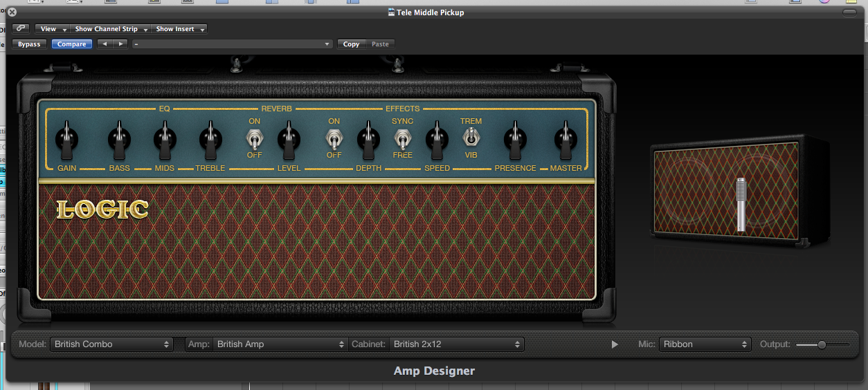868x390 pixels.
Task: Click the Master knob
Action: (566, 140)
